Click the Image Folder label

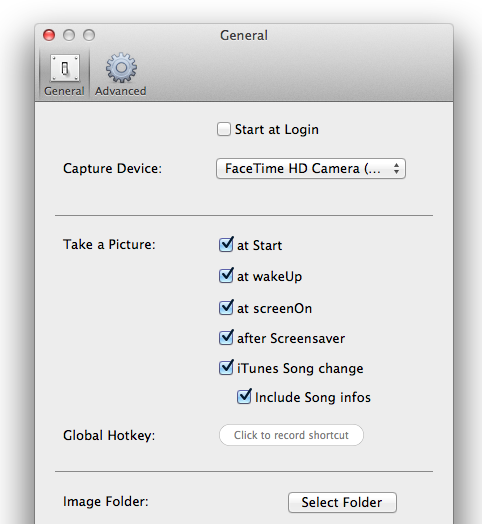coord(106,501)
